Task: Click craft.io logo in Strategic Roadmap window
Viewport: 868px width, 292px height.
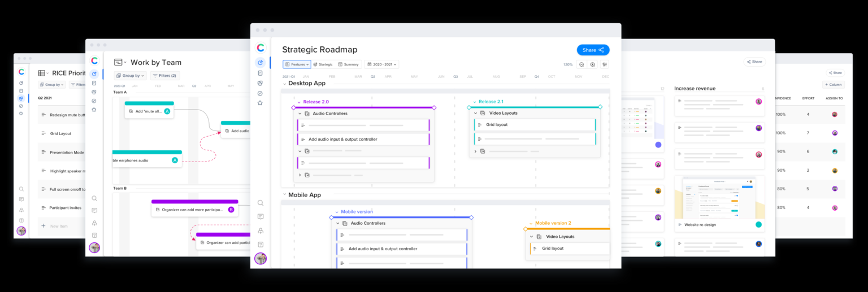Action: [x=261, y=48]
